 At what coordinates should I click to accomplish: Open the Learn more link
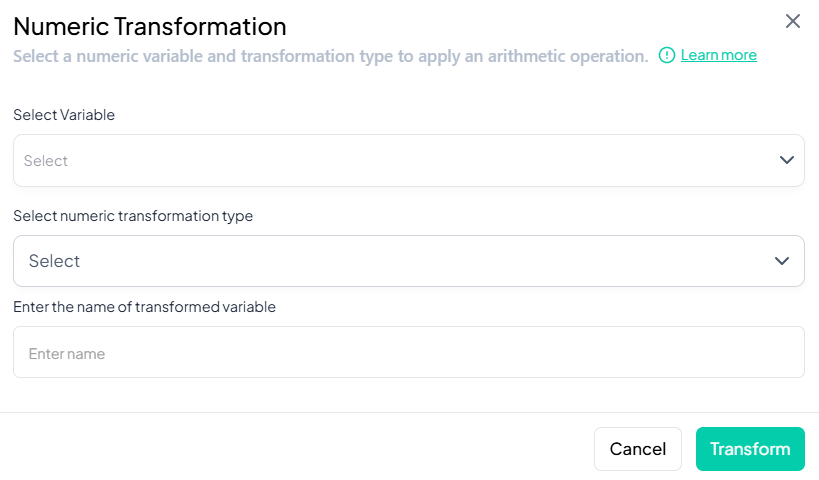pyautogui.click(x=718, y=55)
